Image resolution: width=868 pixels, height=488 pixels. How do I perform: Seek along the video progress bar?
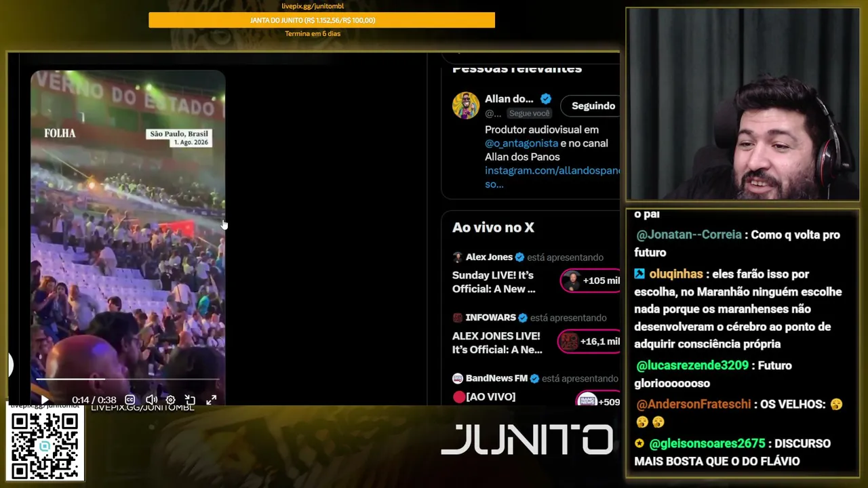coord(127,379)
